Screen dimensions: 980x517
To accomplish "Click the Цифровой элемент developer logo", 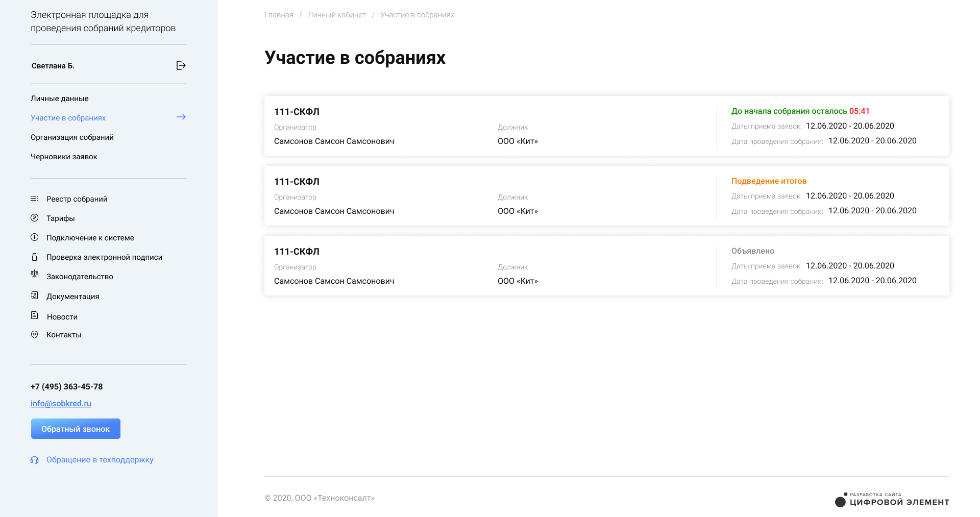I will (x=892, y=500).
